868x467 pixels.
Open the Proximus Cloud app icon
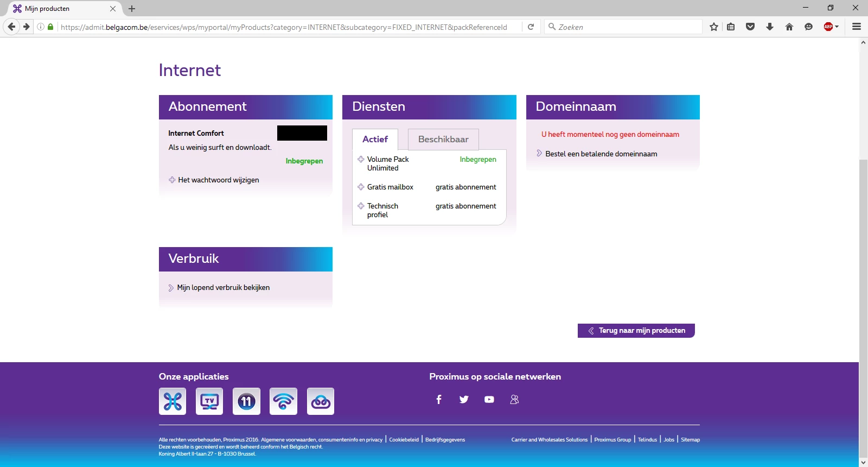coord(321,401)
